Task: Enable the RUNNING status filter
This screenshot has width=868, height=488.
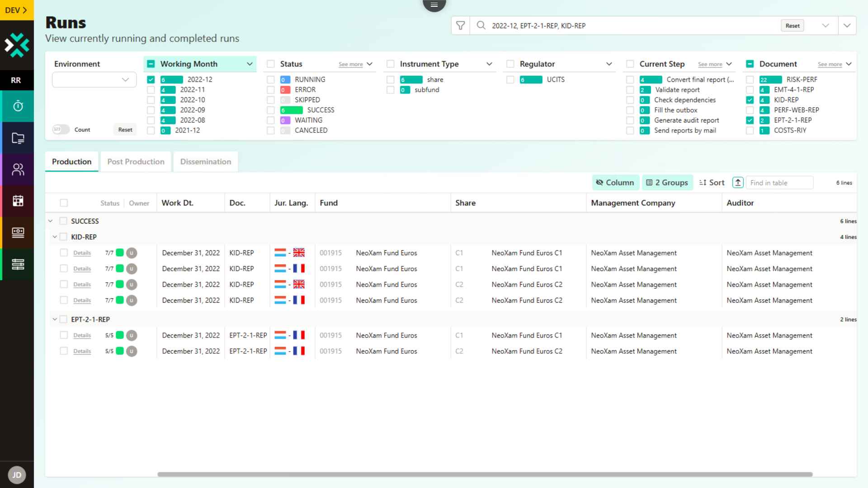Action: [270, 79]
